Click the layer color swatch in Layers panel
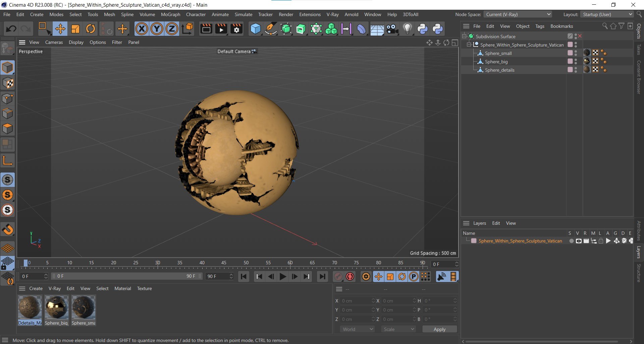The height and width of the screenshot is (344, 644). pos(474,241)
